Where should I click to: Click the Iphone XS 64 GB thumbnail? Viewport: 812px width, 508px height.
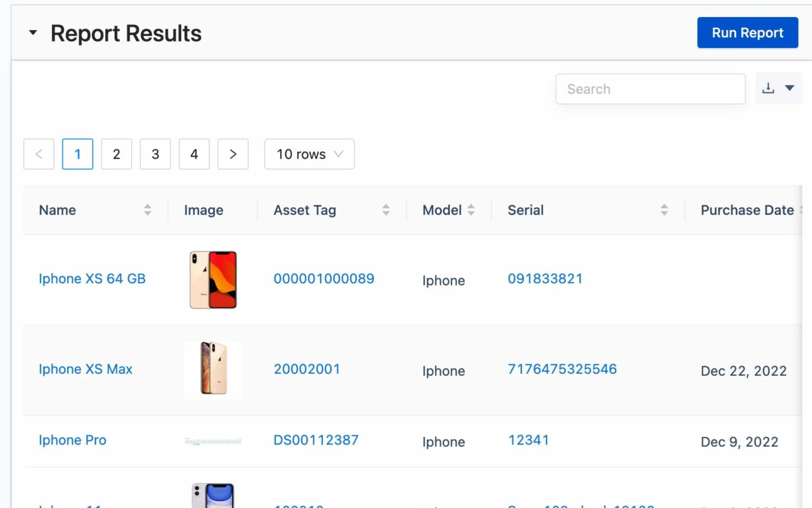213,280
